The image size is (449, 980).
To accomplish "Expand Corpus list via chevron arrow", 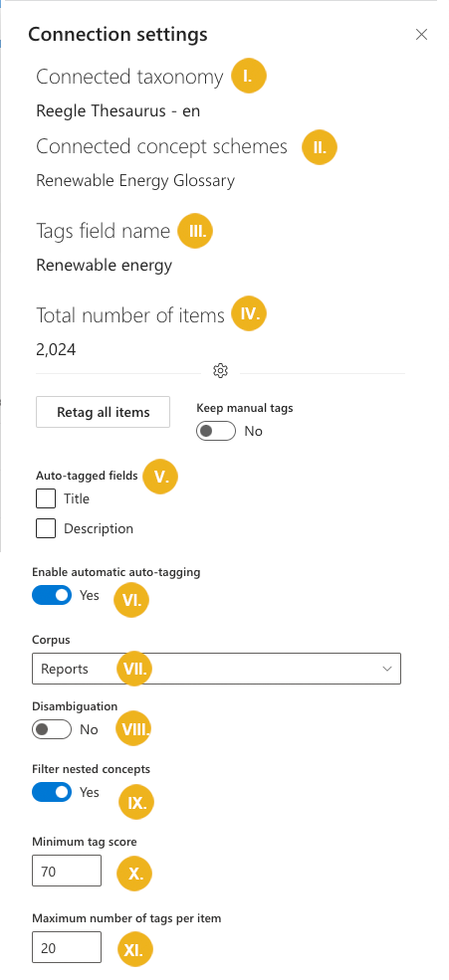I will coord(387,669).
